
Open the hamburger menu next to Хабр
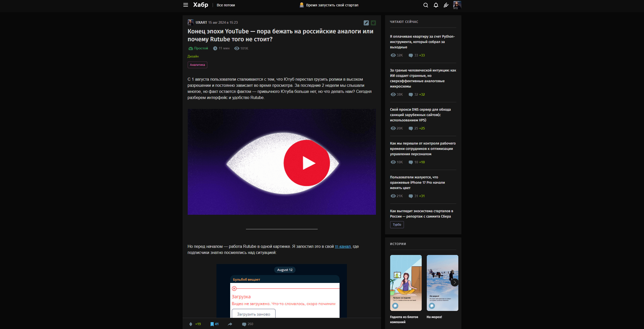(x=186, y=5)
